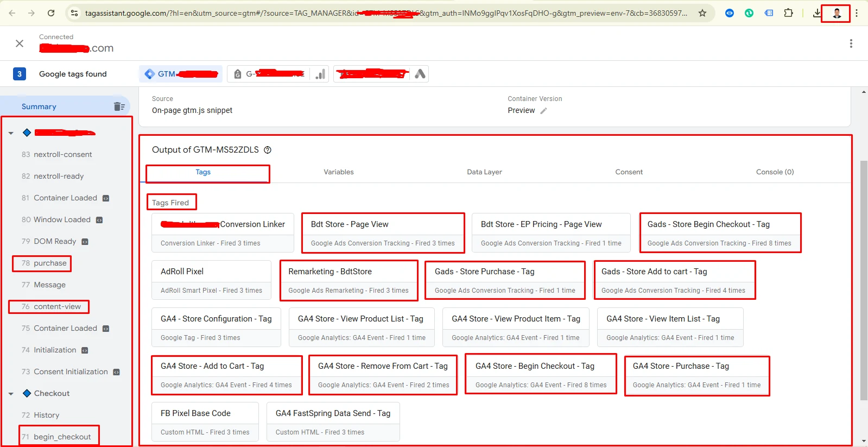868x447 pixels.
Task: Select event 71 begin_checkout
Action: click(56, 437)
